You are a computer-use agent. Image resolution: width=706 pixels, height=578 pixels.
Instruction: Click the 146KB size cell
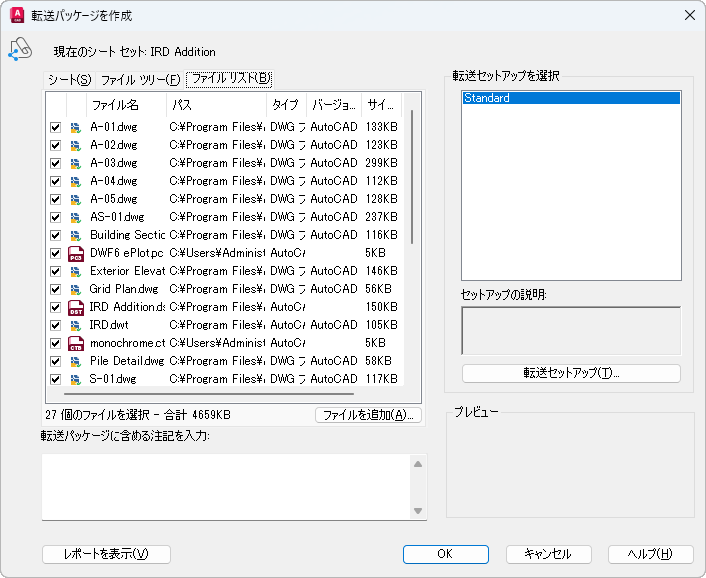(x=381, y=271)
